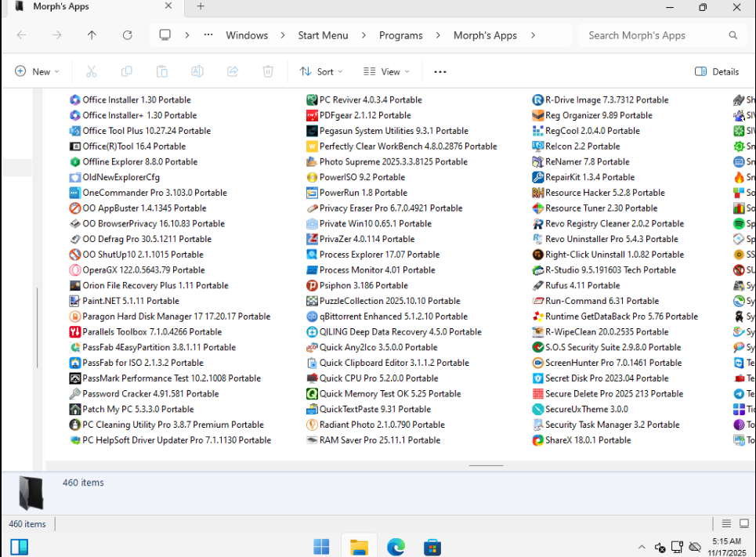Image resolution: width=756 pixels, height=557 pixels.
Task: Open Process Explorer 17.07 Portable
Action: coord(379,255)
